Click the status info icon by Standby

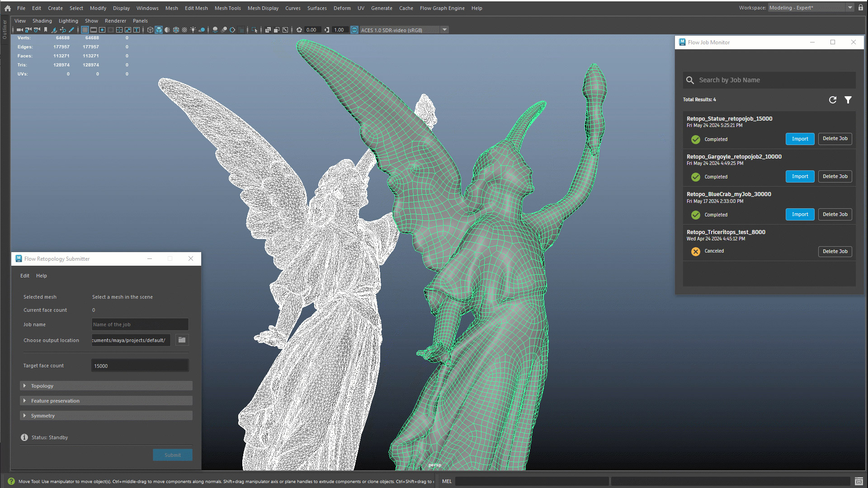click(24, 437)
